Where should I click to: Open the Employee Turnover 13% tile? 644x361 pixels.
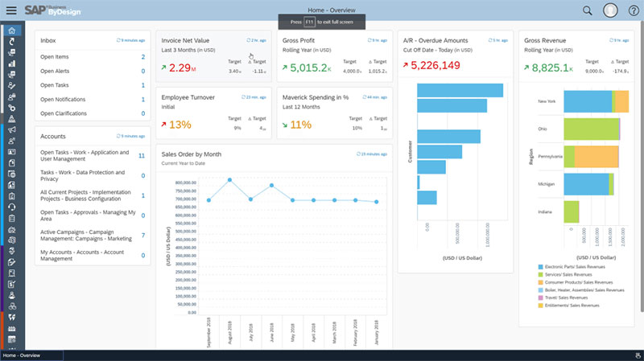213,113
